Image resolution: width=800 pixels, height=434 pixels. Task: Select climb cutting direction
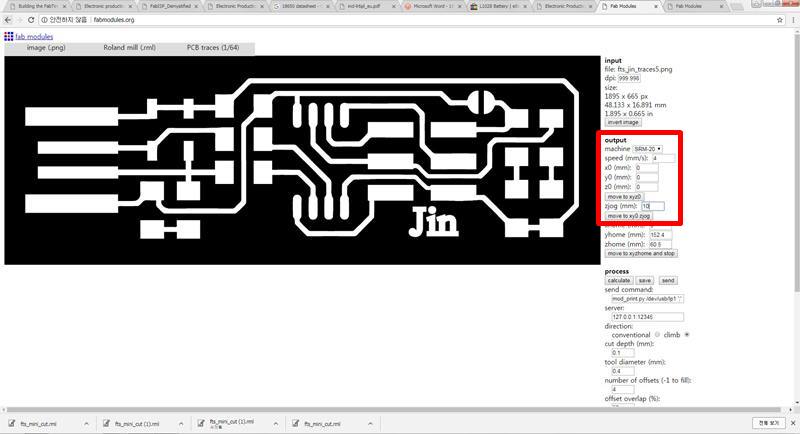(687, 335)
